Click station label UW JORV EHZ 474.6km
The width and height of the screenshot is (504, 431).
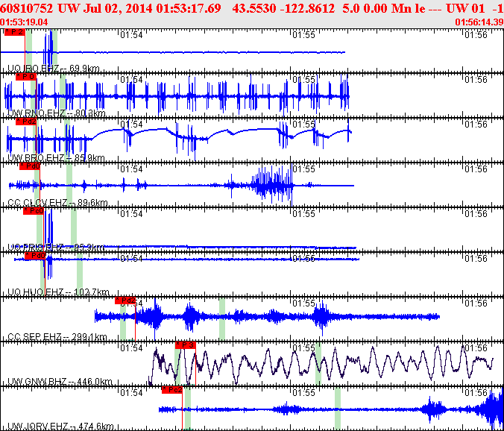pos(60,427)
